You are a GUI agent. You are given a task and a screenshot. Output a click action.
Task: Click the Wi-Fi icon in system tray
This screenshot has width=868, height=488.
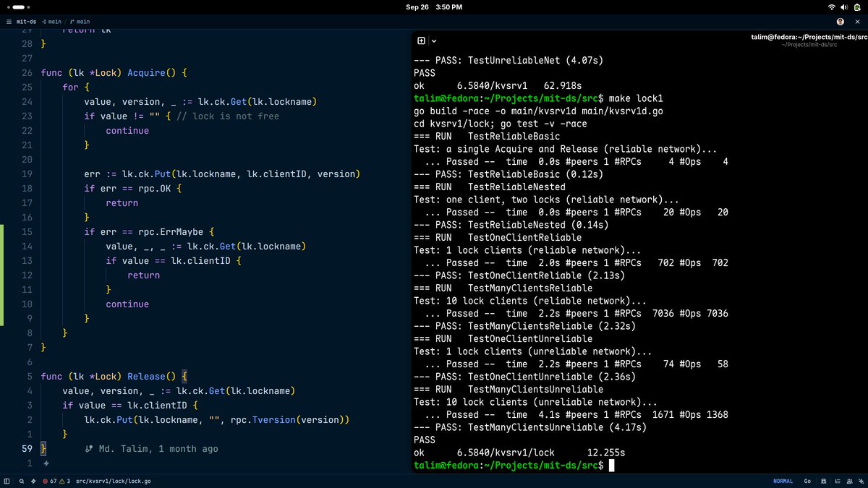tap(832, 7)
